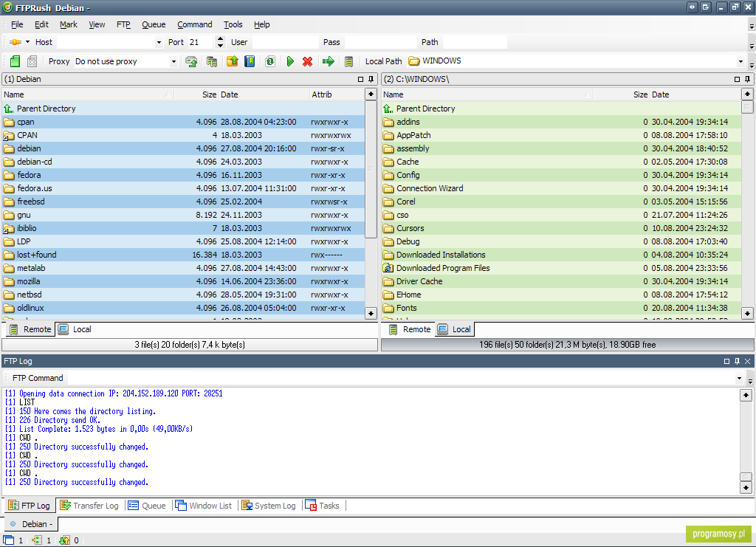Click the green play transfer icon
Screen dimensions: 756x547
point(290,62)
